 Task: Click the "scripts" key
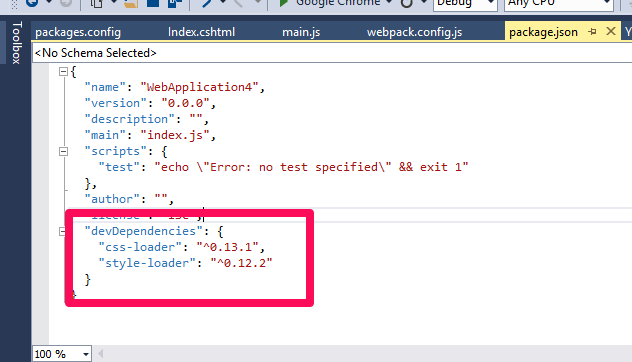tap(116, 151)
